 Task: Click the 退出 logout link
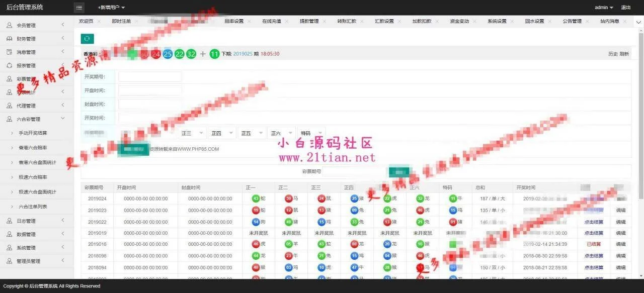coord(625,8)
